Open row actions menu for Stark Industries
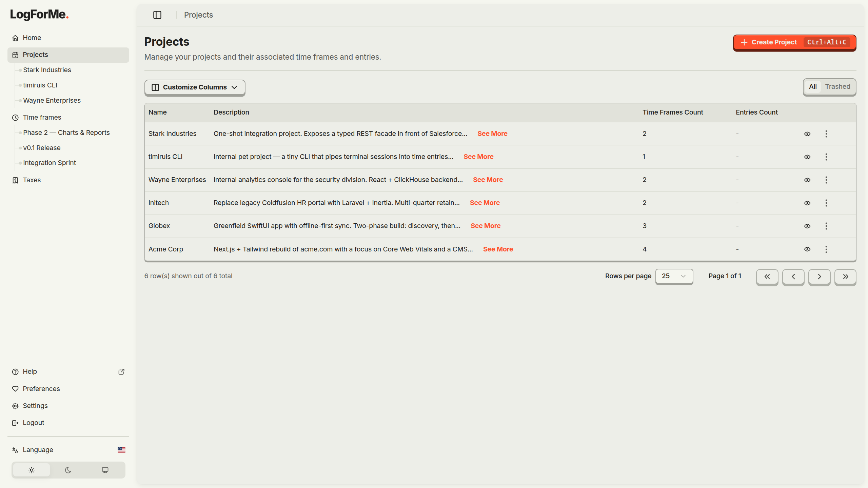This screenshot has height=488, width=868. (x=826, y=134)
